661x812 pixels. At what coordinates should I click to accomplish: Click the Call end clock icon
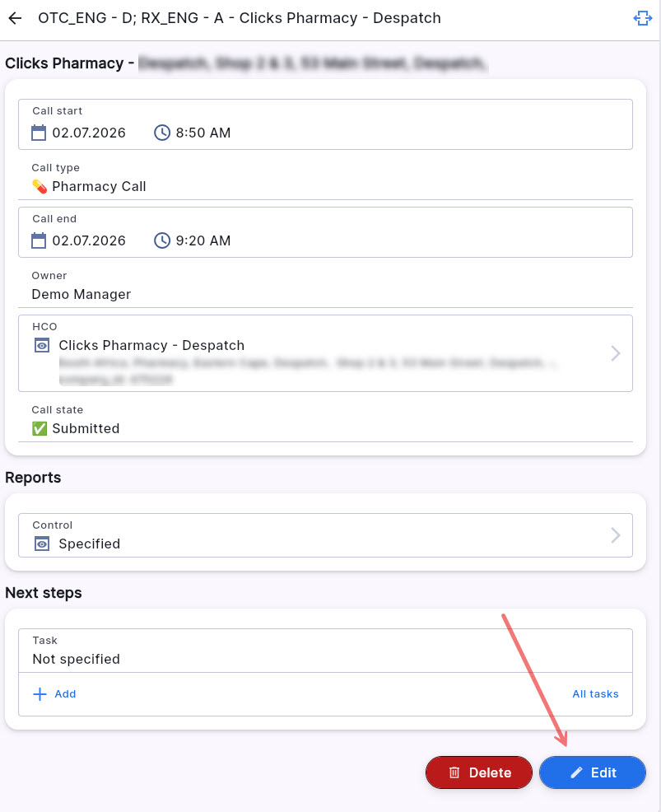coord(162,240)
